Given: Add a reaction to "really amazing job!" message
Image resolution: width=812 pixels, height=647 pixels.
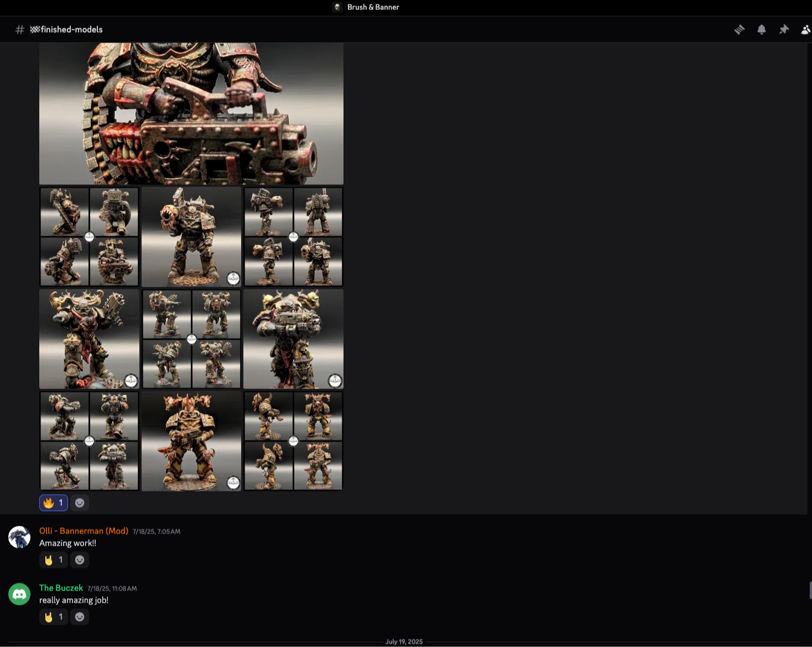Looking at the screenshot, I should pos(80,617).
